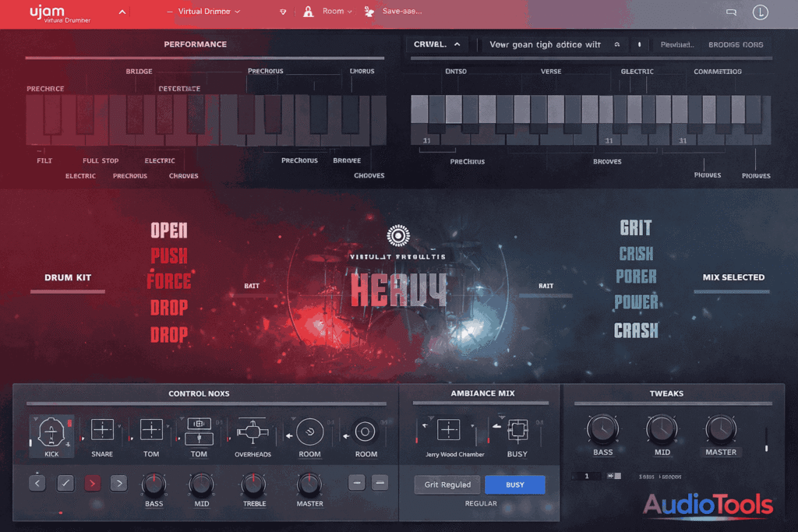Select the Room channel icon
Image resolution: width=798 pixels, height=532 pixels.
click(x=309, y=431)
